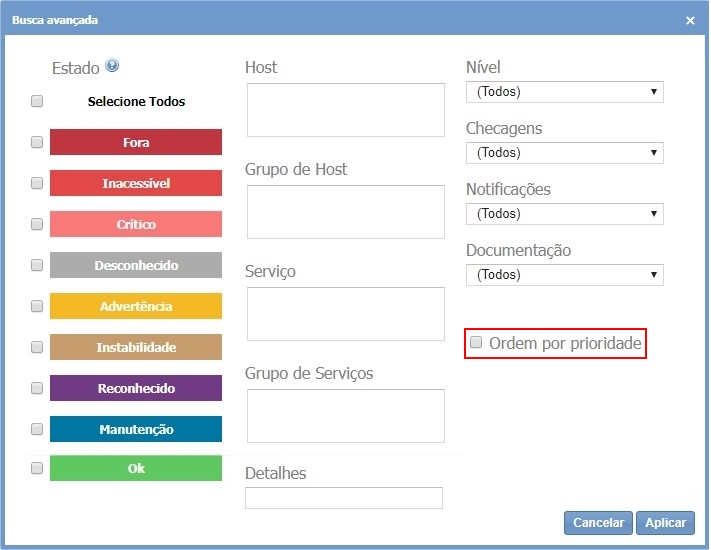Tick the Crítico state checkbox
This screenshot has width=711, height=550.
(37, 224)
